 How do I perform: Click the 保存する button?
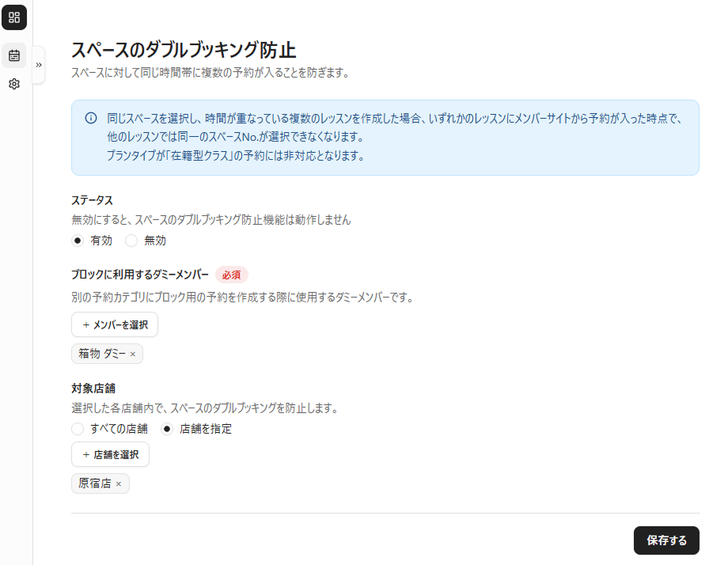666,540
